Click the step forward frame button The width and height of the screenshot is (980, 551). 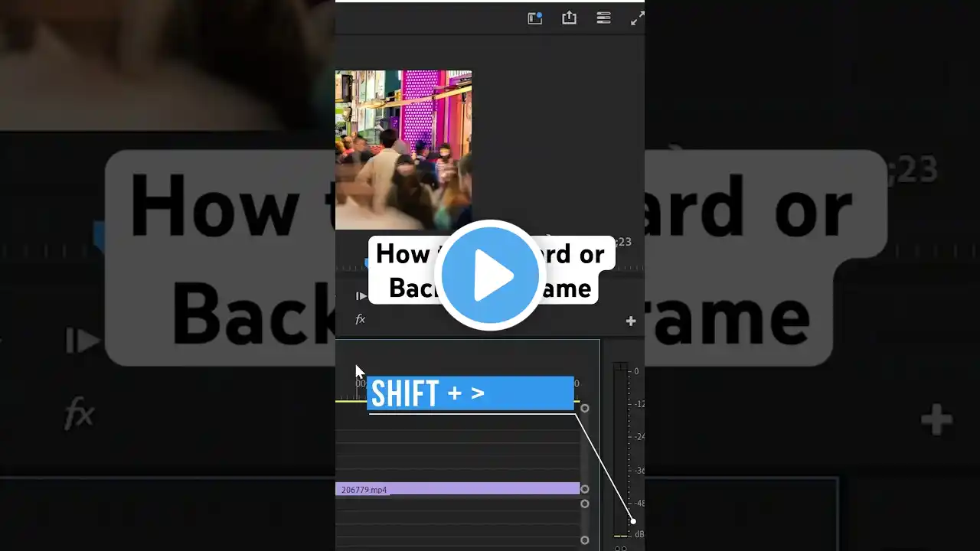[361, 296]
